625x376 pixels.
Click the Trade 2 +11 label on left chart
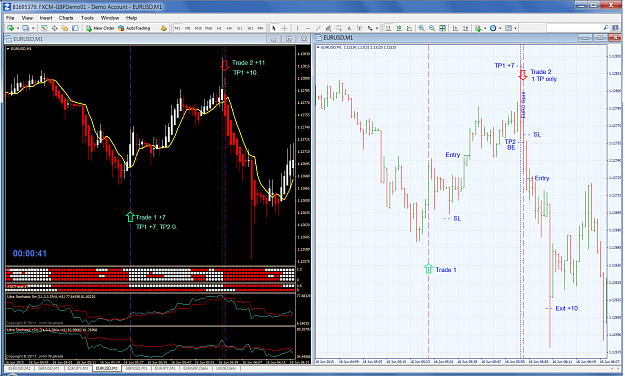point(248,63)
